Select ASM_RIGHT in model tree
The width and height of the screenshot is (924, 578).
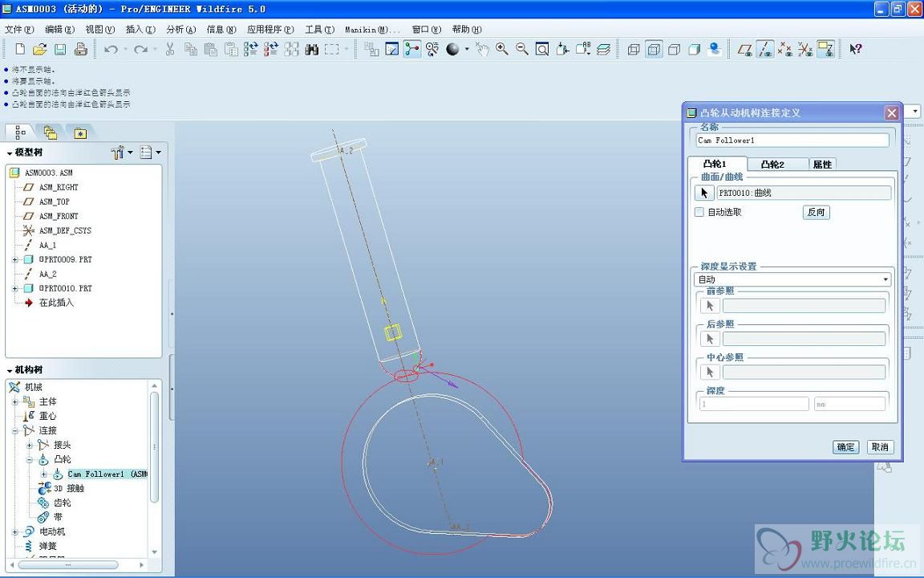click(59, 188)
